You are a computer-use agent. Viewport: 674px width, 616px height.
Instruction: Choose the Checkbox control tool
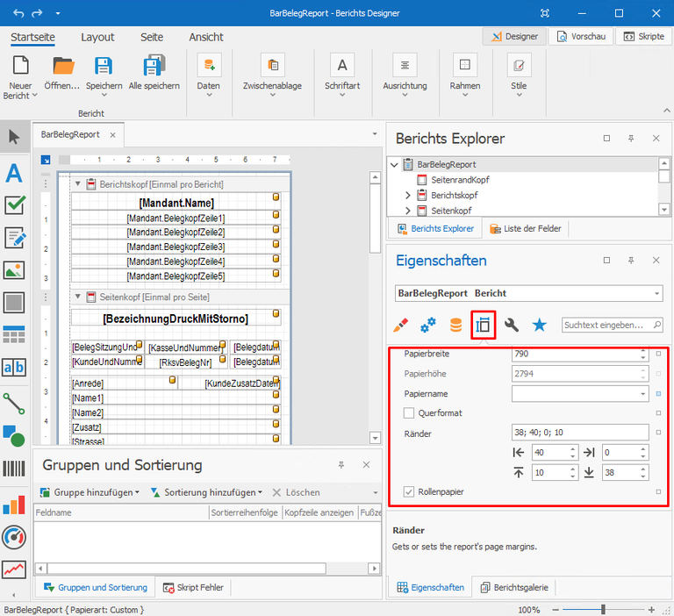click(x=14, y=205)
